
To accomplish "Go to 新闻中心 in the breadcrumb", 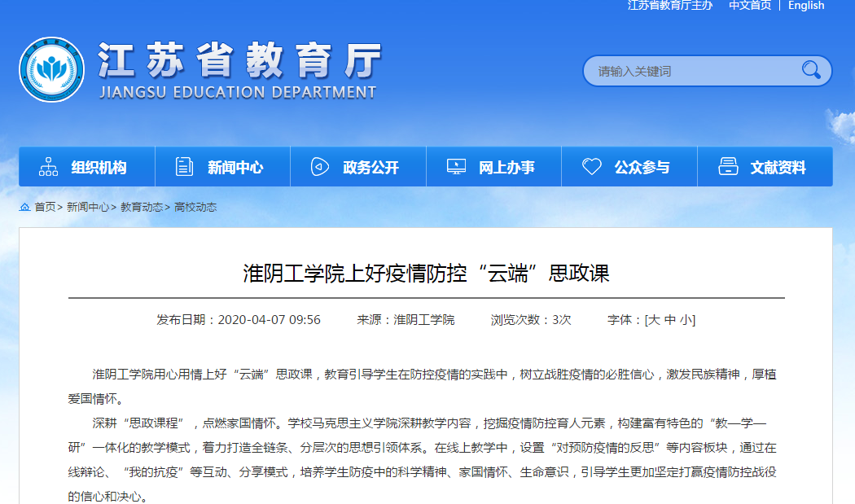I will point(88,207).
